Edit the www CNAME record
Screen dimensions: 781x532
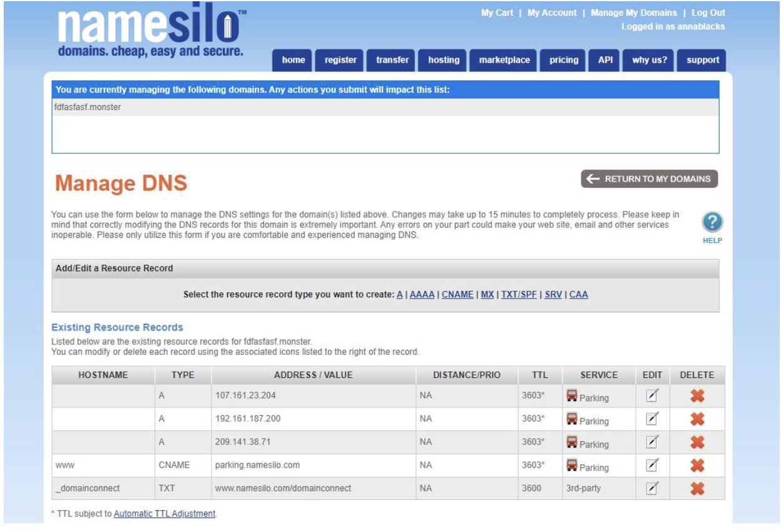(651, 465)
